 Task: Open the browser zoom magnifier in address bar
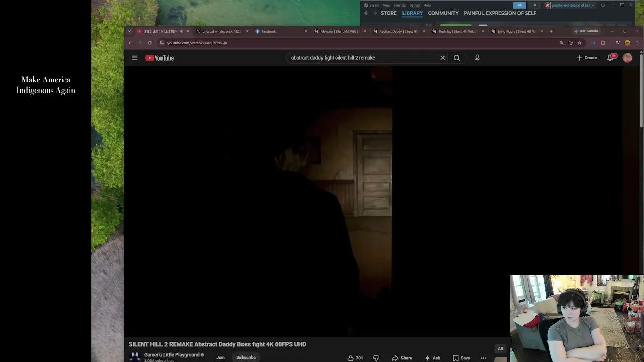[561, 43]
